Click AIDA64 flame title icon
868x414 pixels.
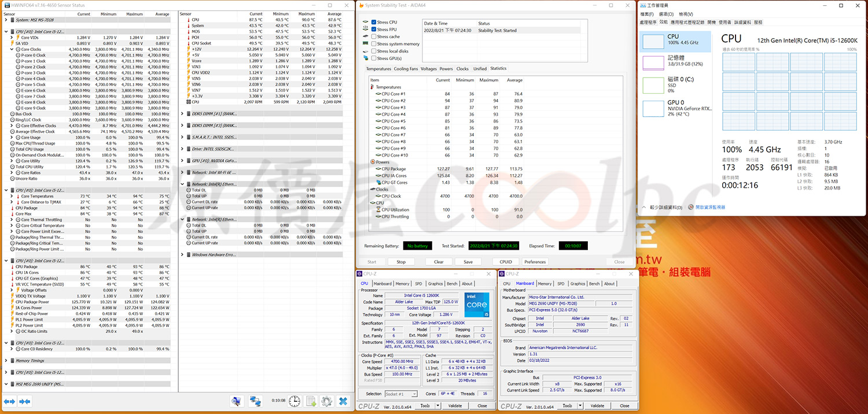[361, 5]
